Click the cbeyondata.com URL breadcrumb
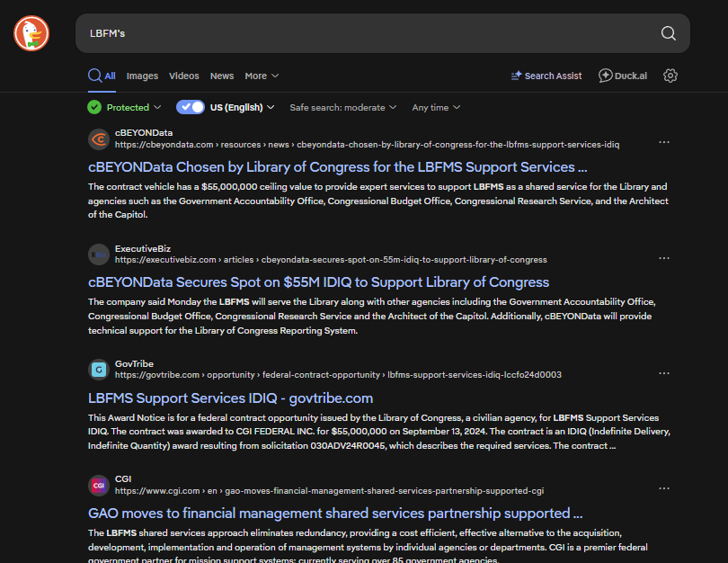This screenshot has height=563, width=728. point(367,145)
